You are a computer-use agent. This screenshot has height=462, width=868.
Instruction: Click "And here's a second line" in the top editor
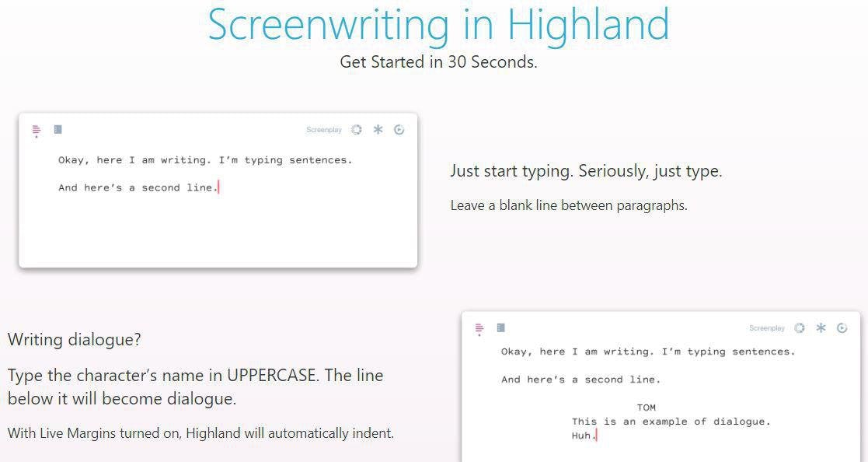tap(137, 187)
